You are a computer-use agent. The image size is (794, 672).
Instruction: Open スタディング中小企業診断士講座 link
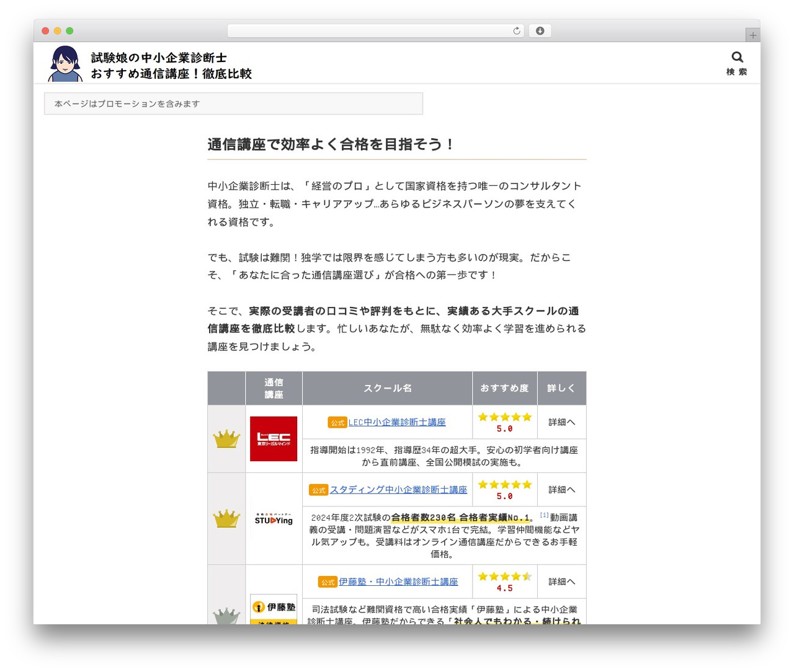click(x=398, y=490)
